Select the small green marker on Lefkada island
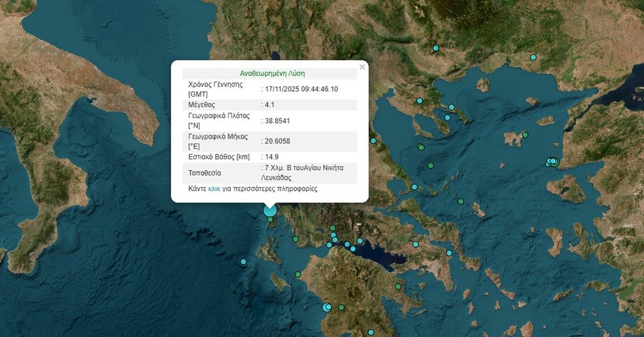Viewport: 644px width, 337px height. (x=270, y=220)
